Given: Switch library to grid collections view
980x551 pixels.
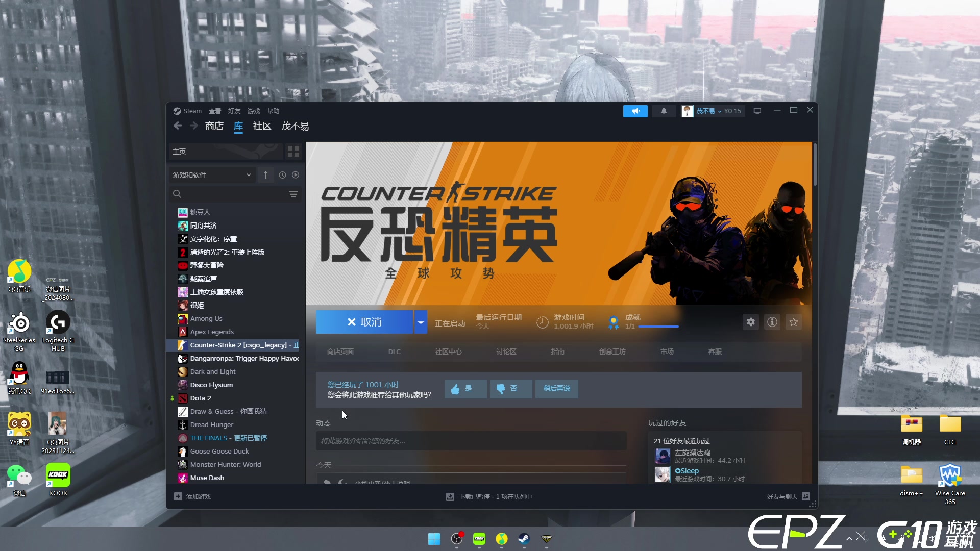Looking at the screenshot, I should [x=293, y=152].
